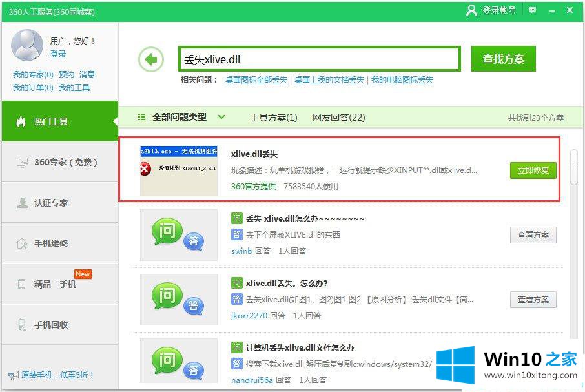Click the login account person icon
This screenshot has height=392, width=585.
471,10
